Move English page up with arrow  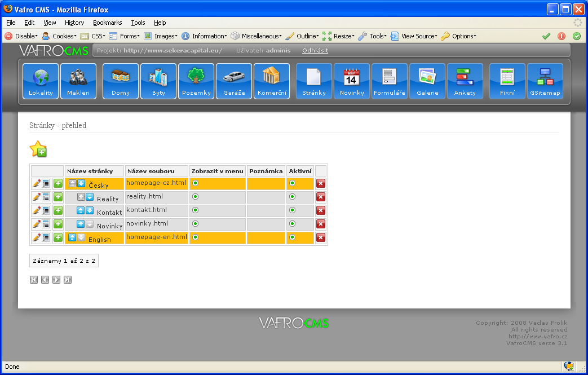point(72,237)
